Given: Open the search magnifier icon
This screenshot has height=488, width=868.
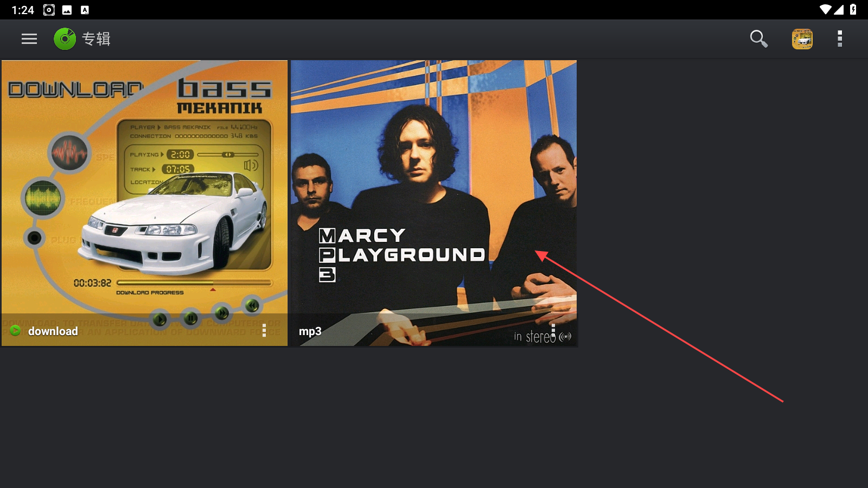Looking at the screenshot, I should (758, 39).
